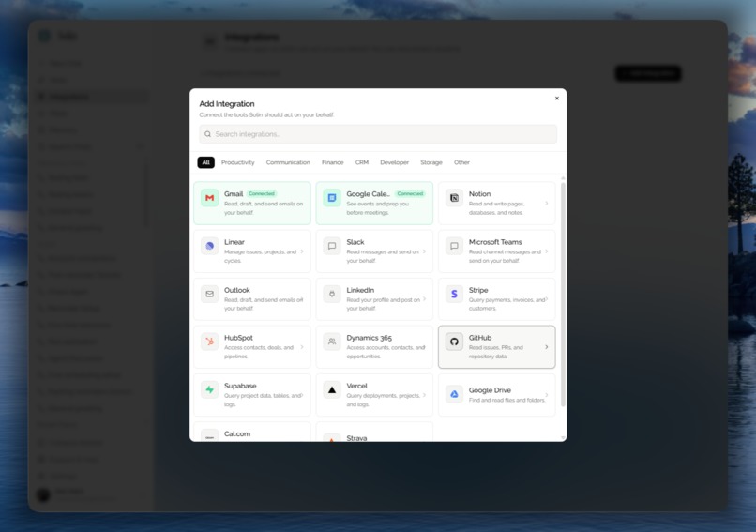Click the Supabase lightning bolt icon
The height and width of the screenshot is (532, 756).
click(x=210, y=389)
